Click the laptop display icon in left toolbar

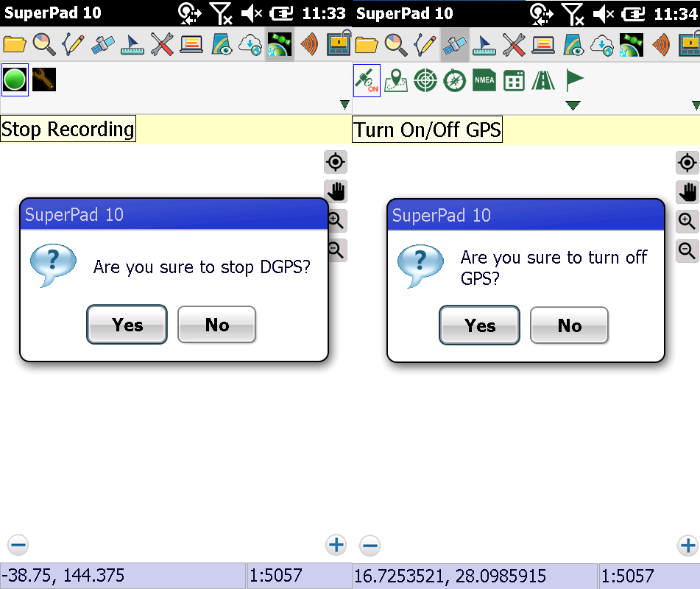click(x=191, y=45)
